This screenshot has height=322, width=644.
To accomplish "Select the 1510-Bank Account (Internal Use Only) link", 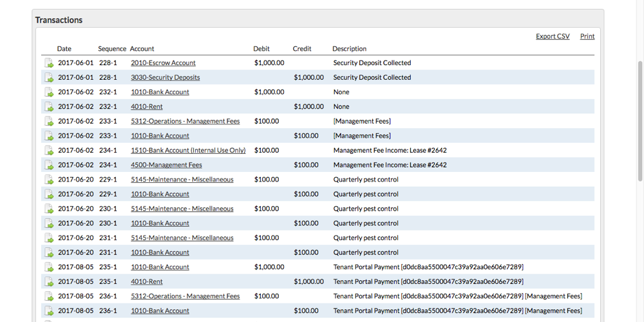I will (188, 150).
